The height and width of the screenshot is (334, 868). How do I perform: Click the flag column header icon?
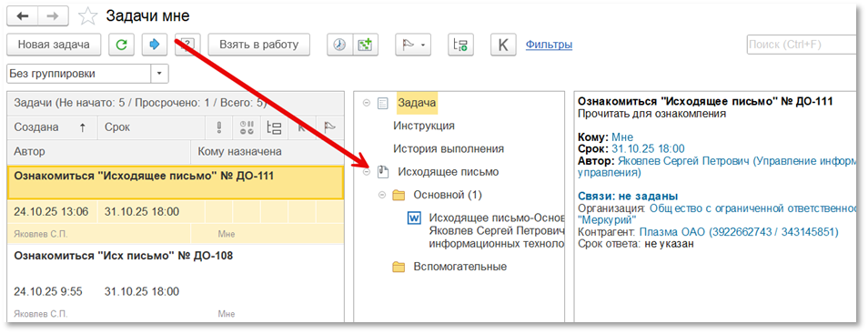tap(330, 127)
